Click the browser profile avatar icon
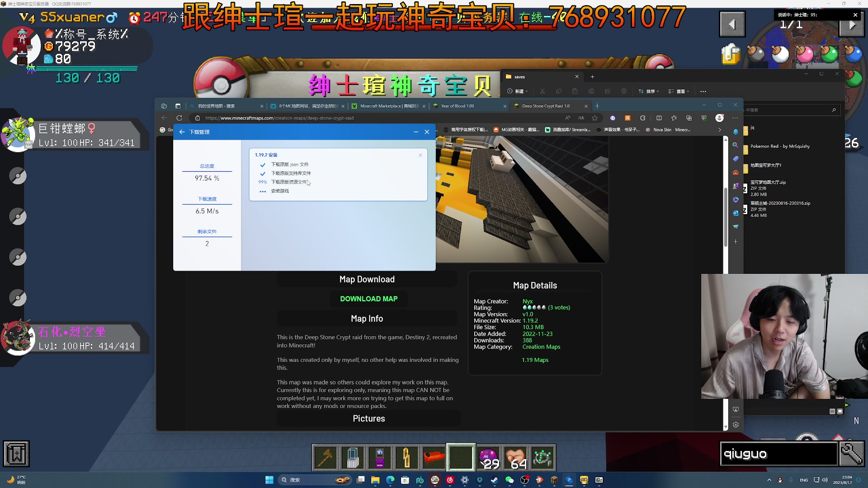The height and width of the screenshot is (488, 868). click(x=719, y=118)
